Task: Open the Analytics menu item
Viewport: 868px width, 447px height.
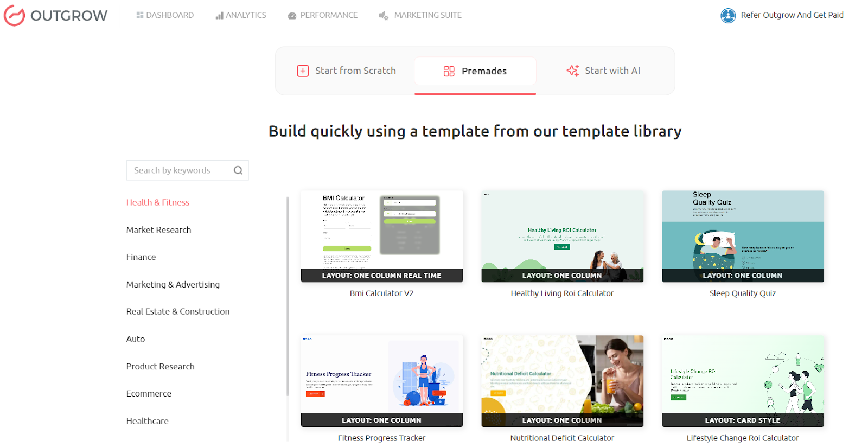Action: click(x=241, y=15)
